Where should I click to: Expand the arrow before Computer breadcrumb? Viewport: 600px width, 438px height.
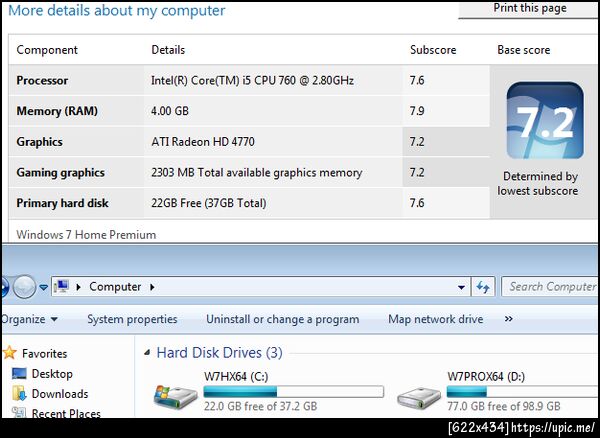(78, 287)
